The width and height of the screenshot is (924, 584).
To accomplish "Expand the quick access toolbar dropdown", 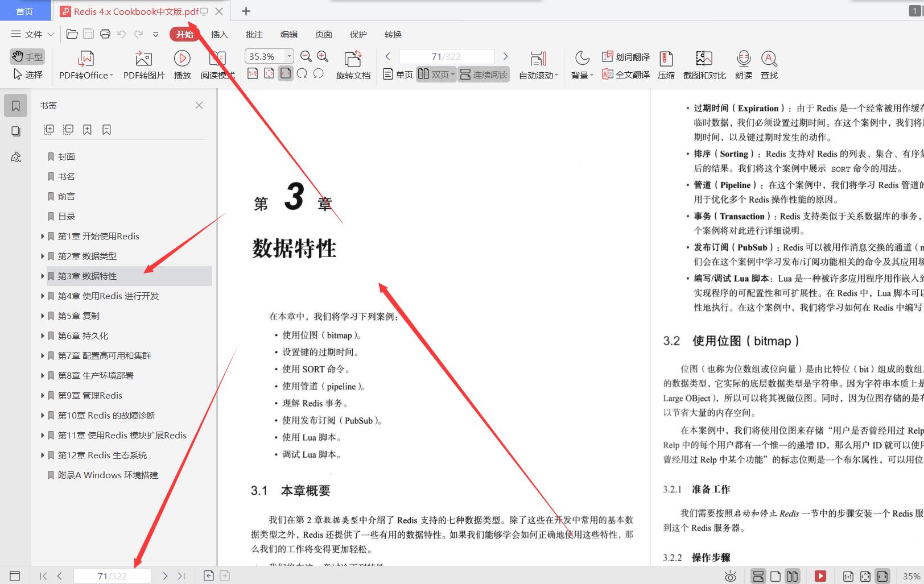I will pos(155,34).
